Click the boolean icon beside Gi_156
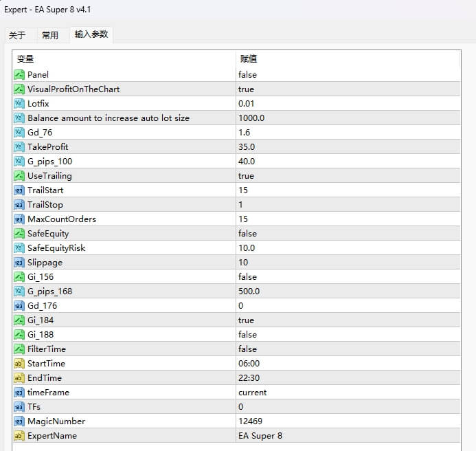Image resolution: width=476 pixels, height=451 pixels. tap(19, 277)
